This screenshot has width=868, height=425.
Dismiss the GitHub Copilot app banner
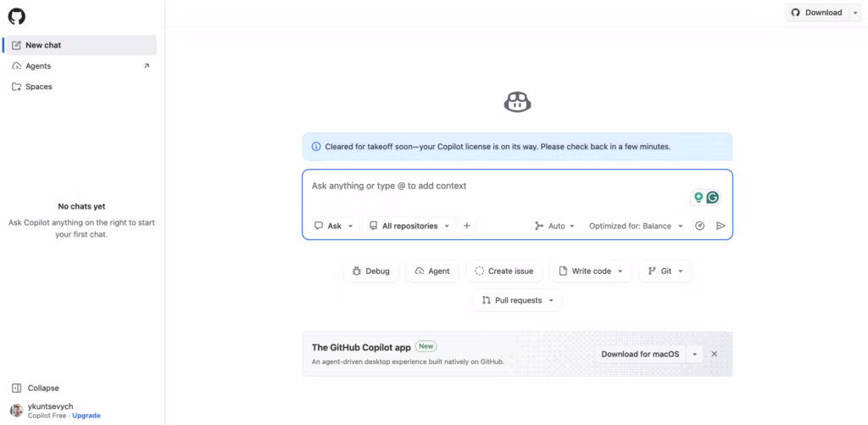715,354
